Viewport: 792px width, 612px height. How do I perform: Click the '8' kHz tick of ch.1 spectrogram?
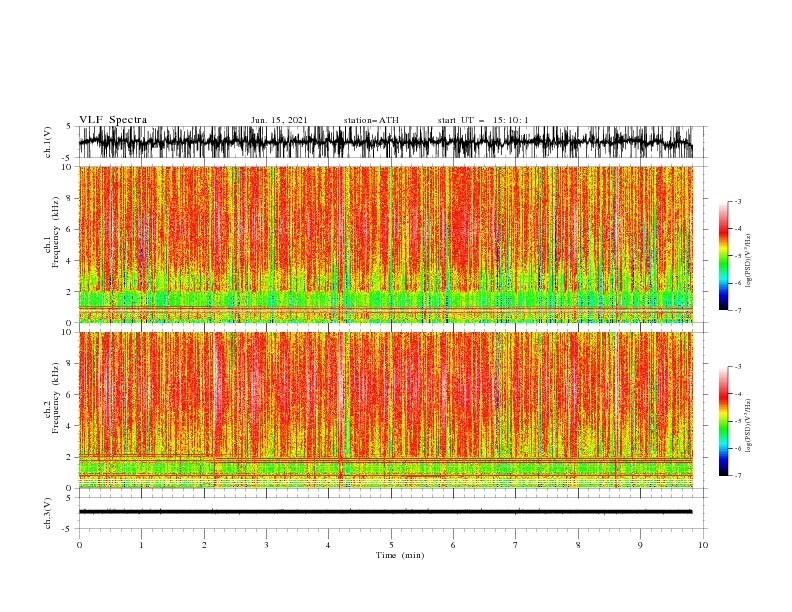(x=70, y=198)
